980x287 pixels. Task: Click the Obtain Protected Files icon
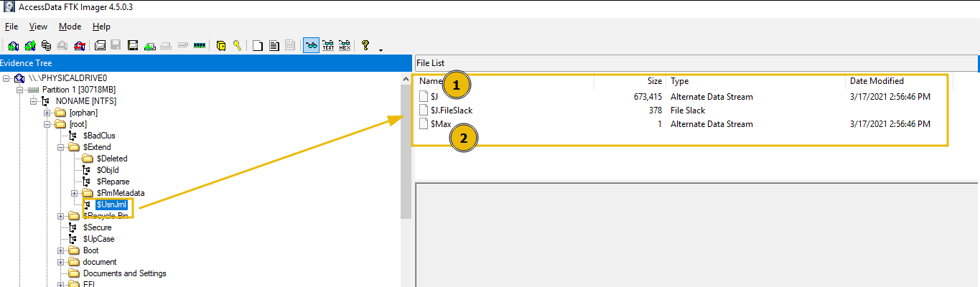click(221, 45)
